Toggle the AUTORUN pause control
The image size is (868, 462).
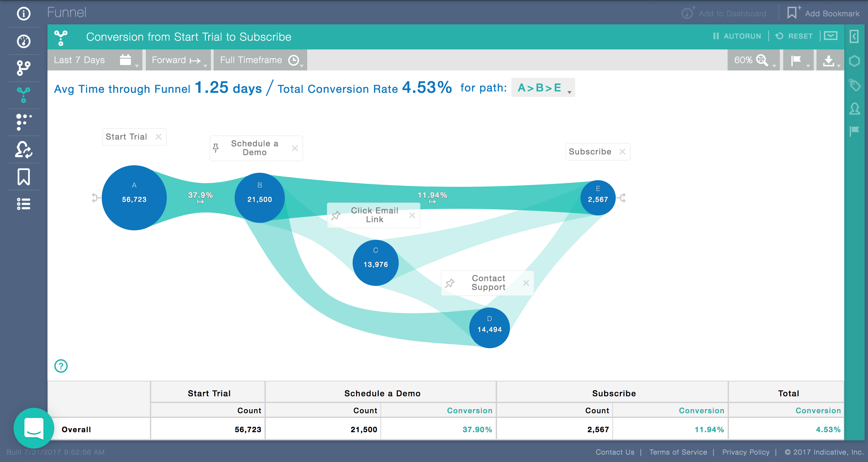click(x=737, y=36)
